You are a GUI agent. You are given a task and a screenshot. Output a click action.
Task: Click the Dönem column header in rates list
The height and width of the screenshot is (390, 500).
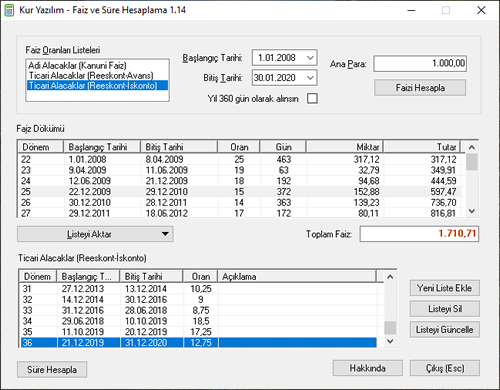[37, 276]
